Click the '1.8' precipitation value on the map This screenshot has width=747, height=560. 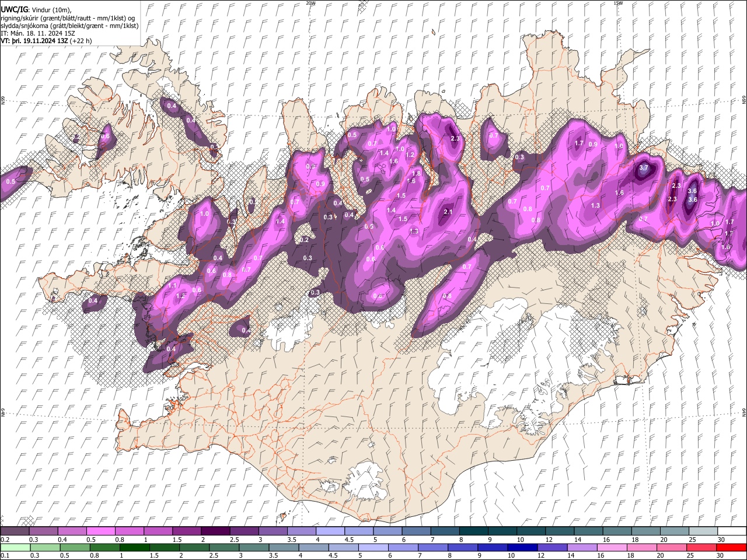click(416, 173)
